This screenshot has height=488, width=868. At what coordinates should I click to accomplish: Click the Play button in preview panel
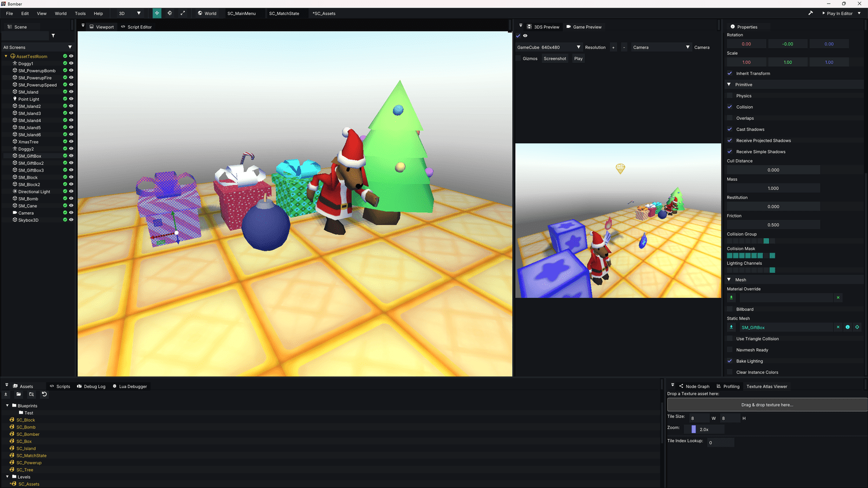(x=578, y=58)
